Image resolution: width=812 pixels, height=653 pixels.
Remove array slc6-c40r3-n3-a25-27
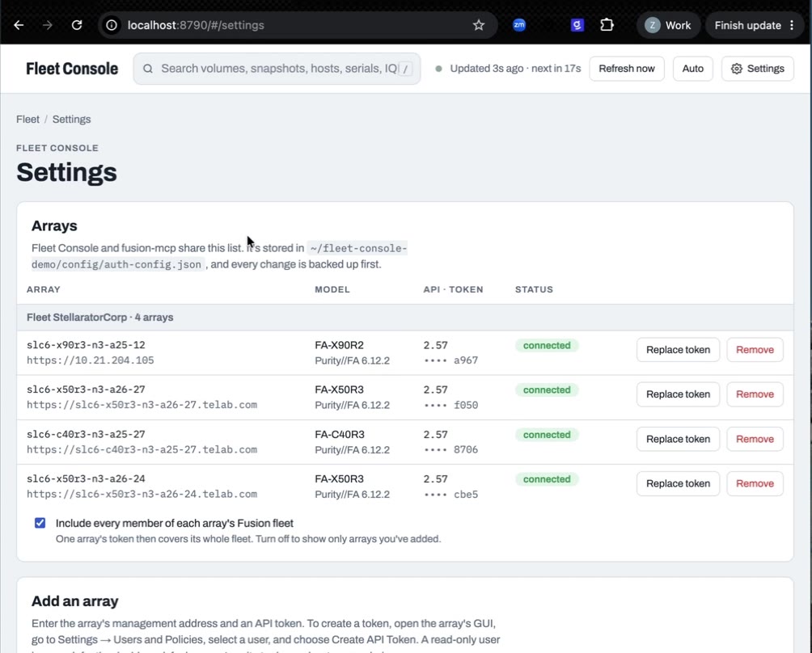pyautogui.click(x=755, y=439)
